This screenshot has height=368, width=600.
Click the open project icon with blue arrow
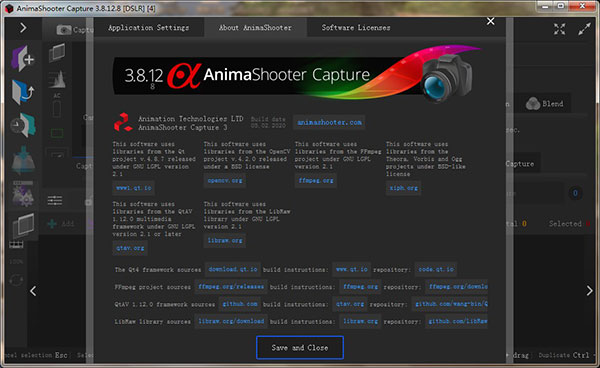click(23, 92)
